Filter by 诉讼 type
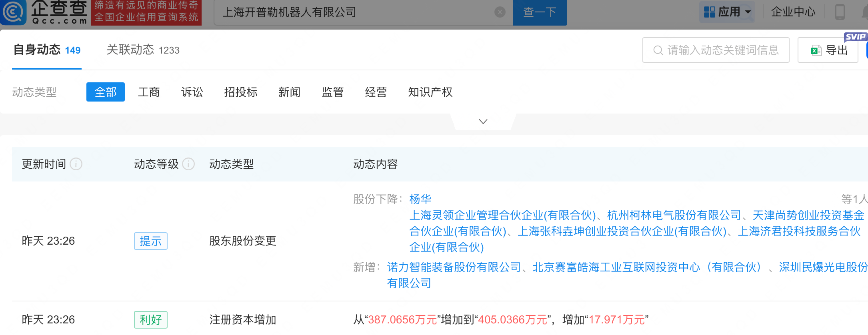The image size is (868, 335). coord(192,92)
